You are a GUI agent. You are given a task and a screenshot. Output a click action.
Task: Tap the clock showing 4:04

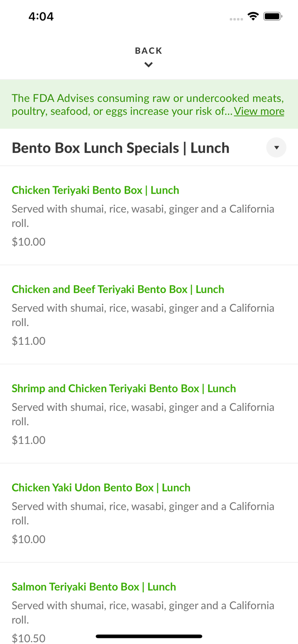tap(41, 16)
